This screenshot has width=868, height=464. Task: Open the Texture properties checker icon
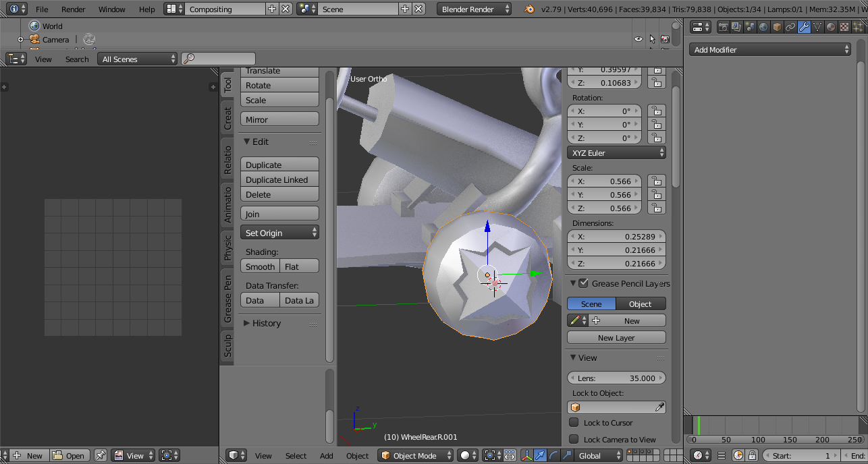(x=844, y=27)
